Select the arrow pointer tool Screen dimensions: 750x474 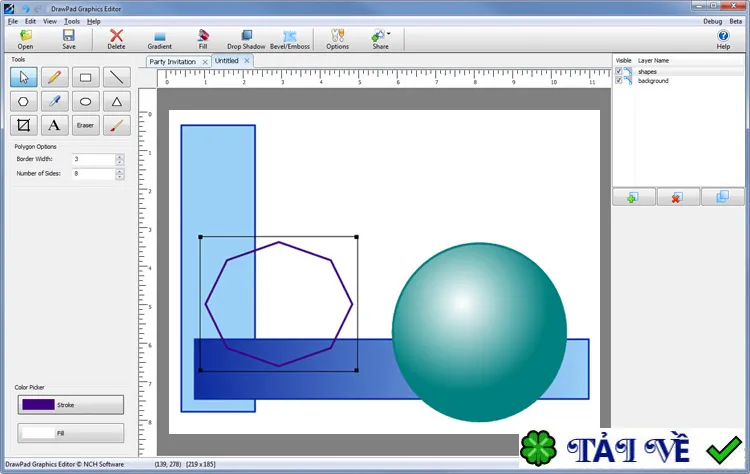pyautogui.click(x=23, y=77)
